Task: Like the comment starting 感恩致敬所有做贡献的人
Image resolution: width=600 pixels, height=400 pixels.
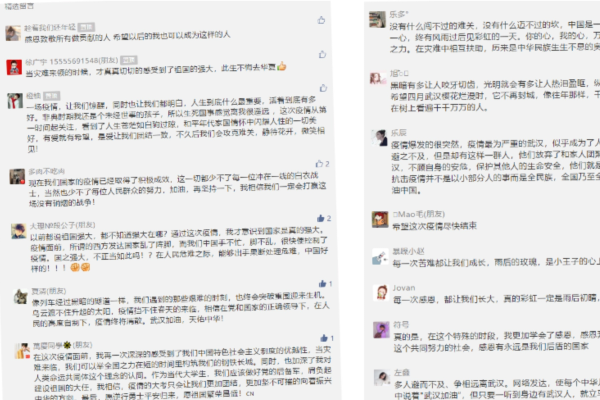Action: pos(321,20)
